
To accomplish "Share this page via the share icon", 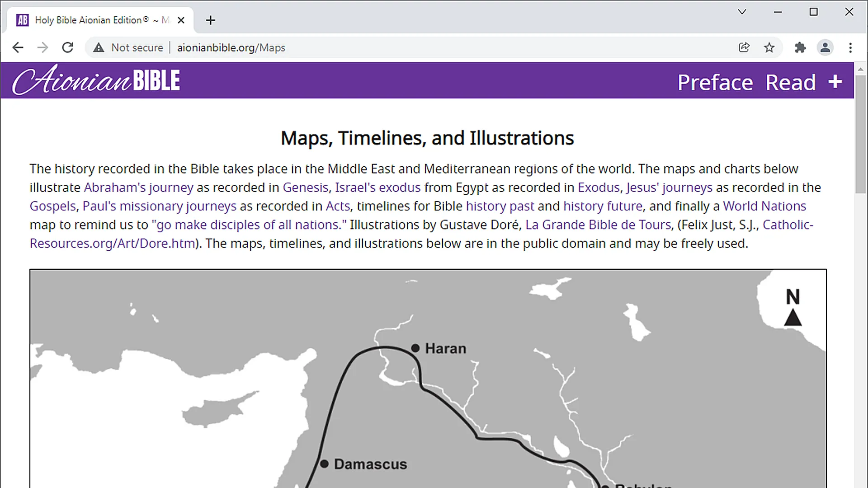I will point(744,47).
